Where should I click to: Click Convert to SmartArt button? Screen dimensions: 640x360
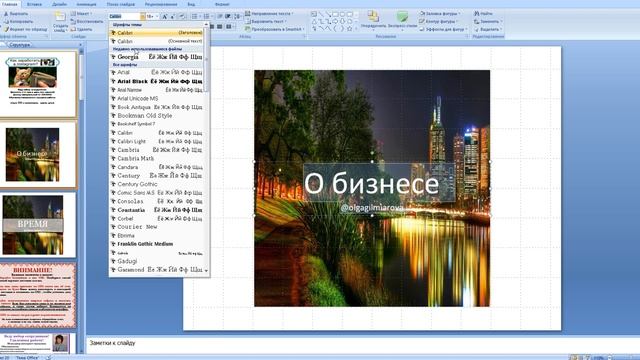tap(274, 29)
